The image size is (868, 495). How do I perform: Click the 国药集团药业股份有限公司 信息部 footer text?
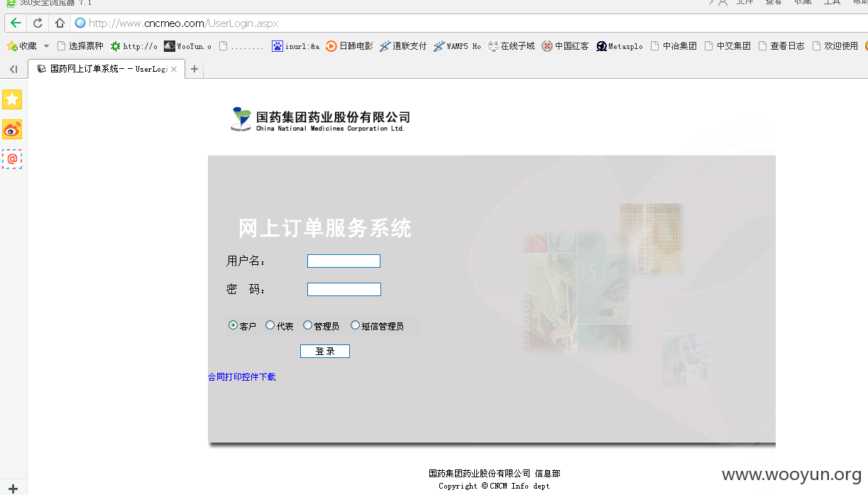[x=495, y=474]
